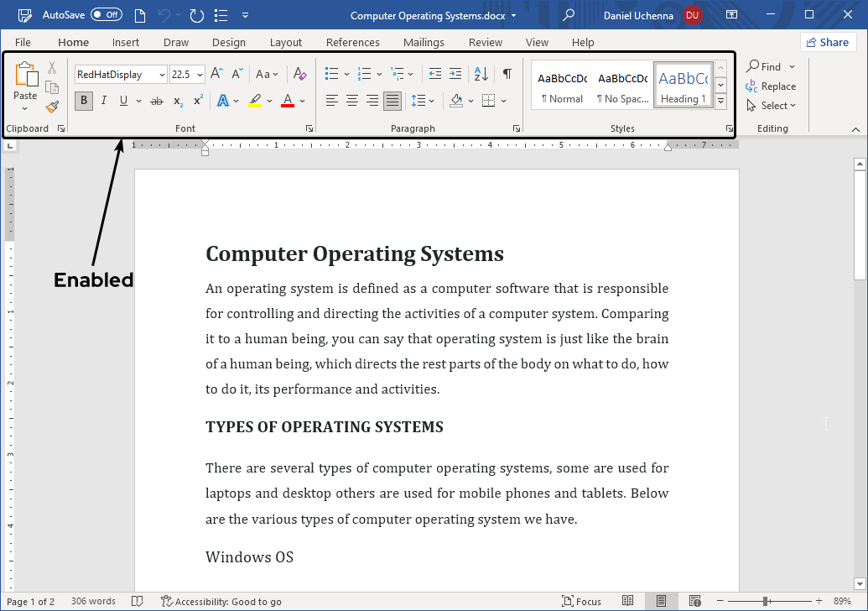Disable Bold formatting
This screenshot has height=611, width=868.
coord(83,101)
